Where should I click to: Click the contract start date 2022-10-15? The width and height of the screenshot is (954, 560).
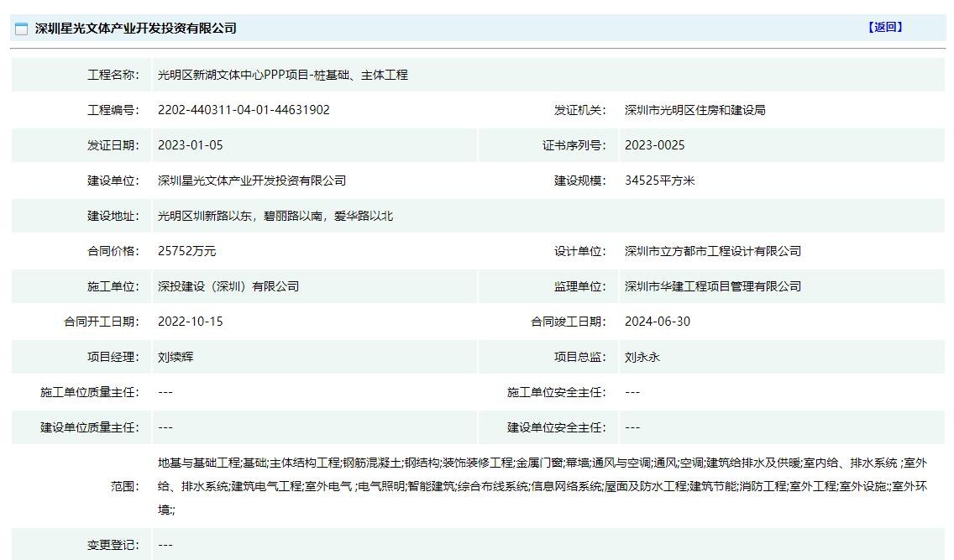[x=191, y=322]
